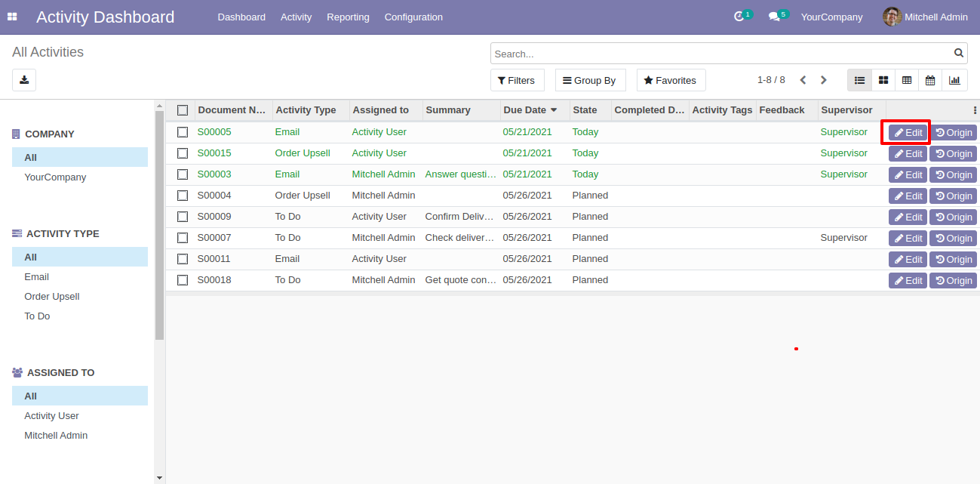Go to next page arrow
The height and width of the screenshot is (484, 980).
824,80
